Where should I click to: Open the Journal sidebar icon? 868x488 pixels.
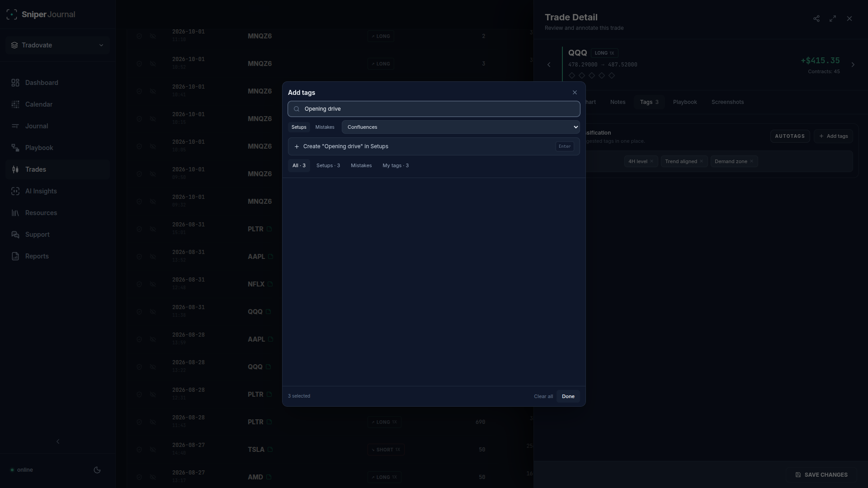tap(15, 126)
